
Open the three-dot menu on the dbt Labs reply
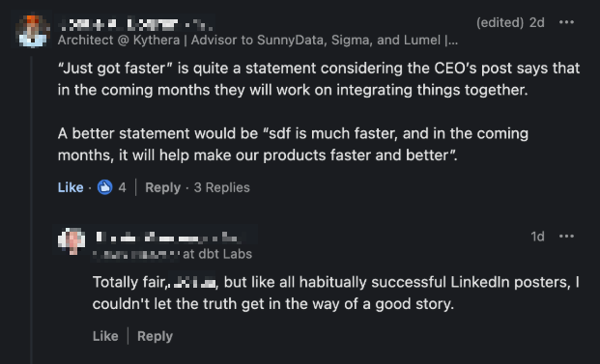tap(566, 236)
